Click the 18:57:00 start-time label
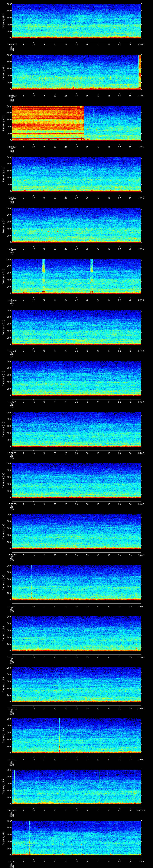Viewport: 153px width, 868px height. pyautogui.click(x=12, y=708)
